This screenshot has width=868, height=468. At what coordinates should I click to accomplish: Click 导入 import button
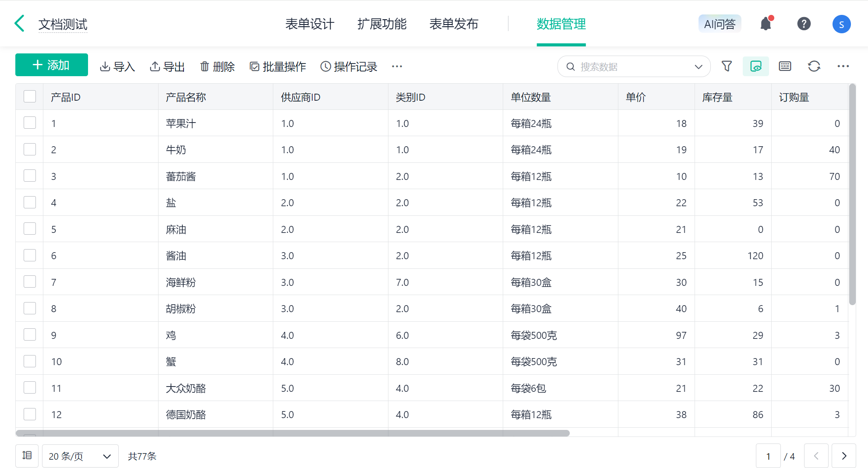pyautogui.click(x=117, y=67)
